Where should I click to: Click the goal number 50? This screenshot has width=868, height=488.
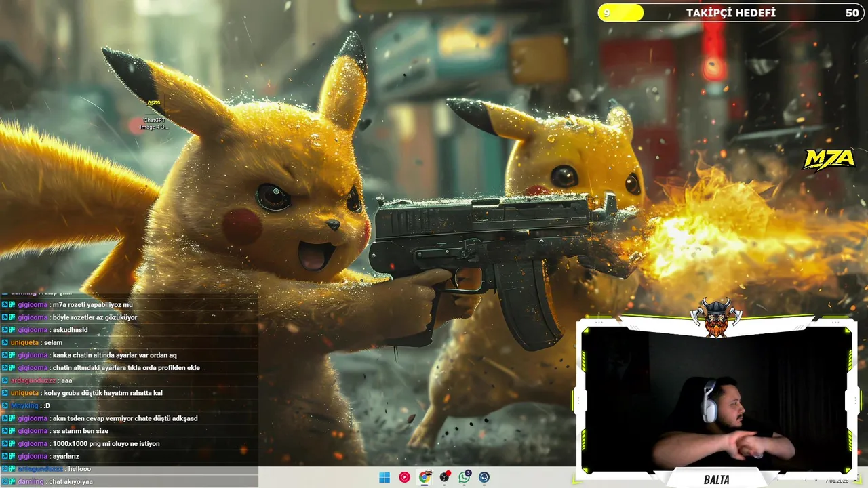click(x=852, y=13)
